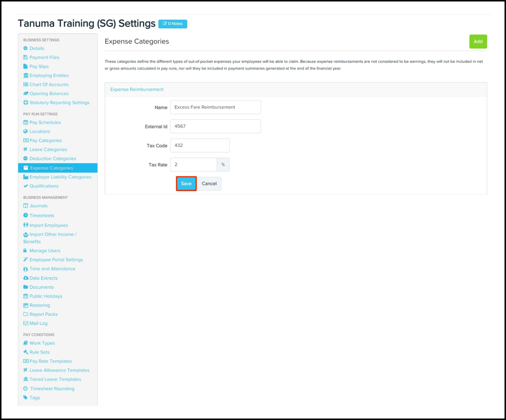Click the cloud icon beside Data Extracts
This screenshot has height=420, width=506.
point(26,278)
